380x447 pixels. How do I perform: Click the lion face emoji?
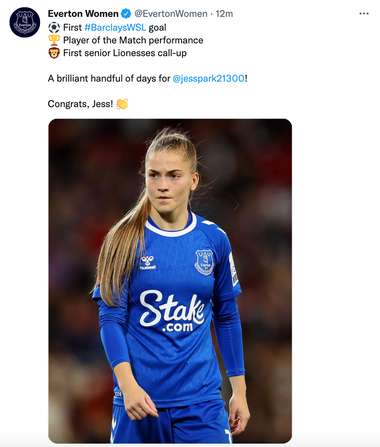click(x=54, y=53)
